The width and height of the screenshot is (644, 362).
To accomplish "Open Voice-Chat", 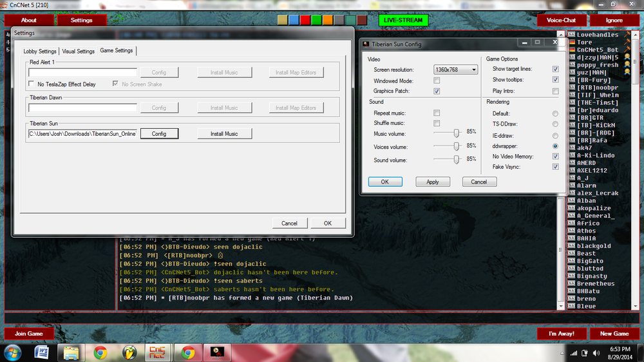I will coord(561,20).
